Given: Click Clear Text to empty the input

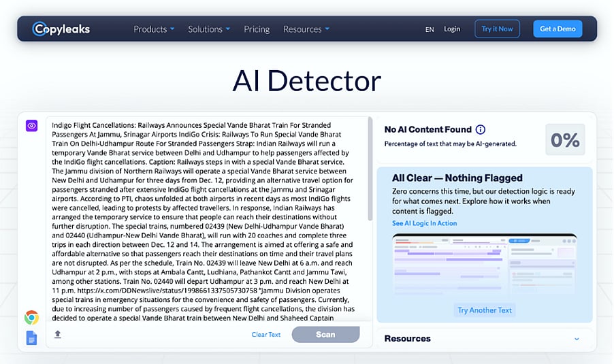Looking at the screenshot, I should [x=265, y=334].
